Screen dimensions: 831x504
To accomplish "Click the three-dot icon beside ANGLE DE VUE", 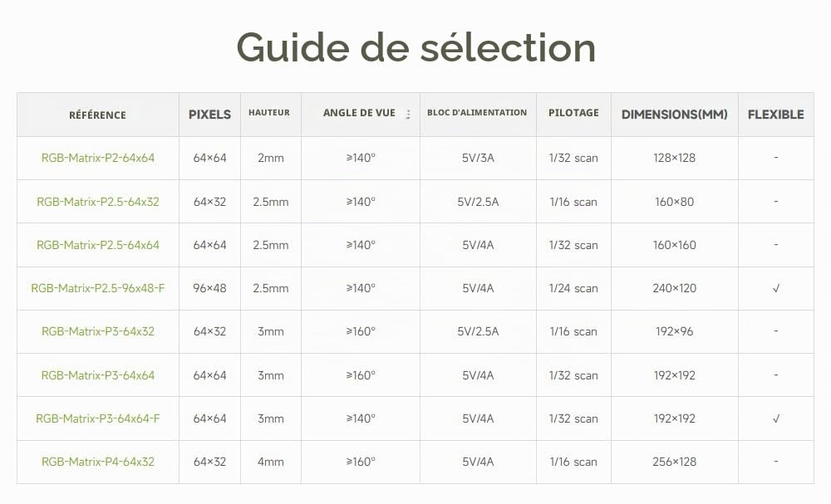I will (x=408, y=115).
